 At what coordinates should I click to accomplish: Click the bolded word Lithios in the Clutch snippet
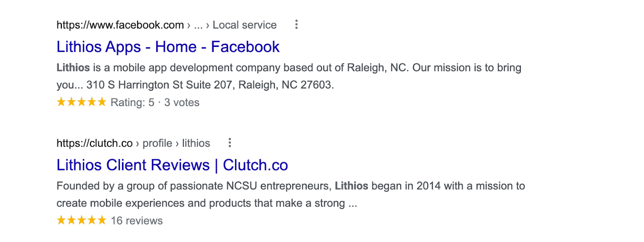coord(352,186)
